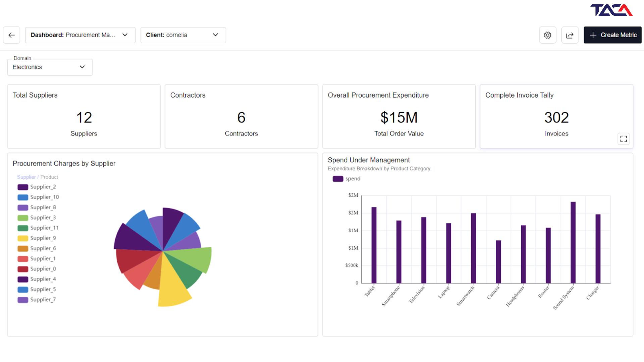Expand Complete Invoice Tally to fullscreen
Screen dimensions: 644x362
coord(624,139)
